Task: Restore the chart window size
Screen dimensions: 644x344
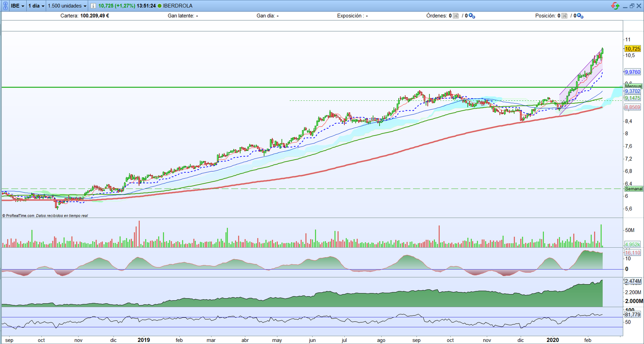Action: tap(632, 6)
